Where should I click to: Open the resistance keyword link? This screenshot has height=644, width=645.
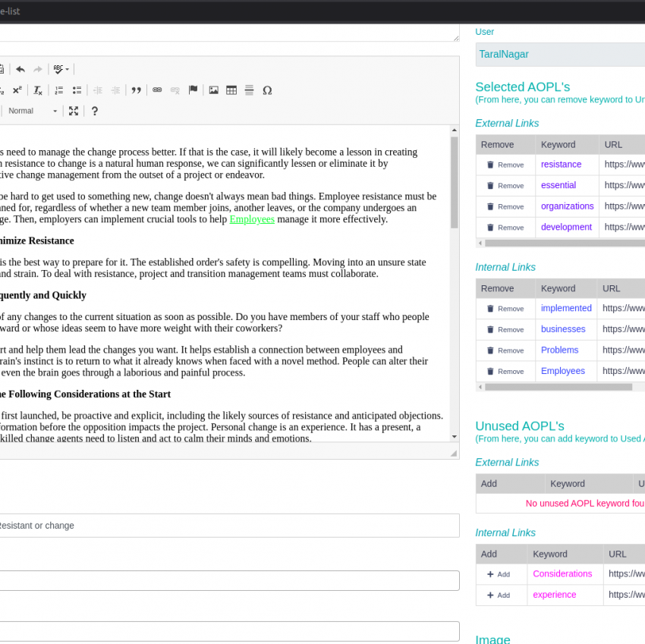coord(561,165)
